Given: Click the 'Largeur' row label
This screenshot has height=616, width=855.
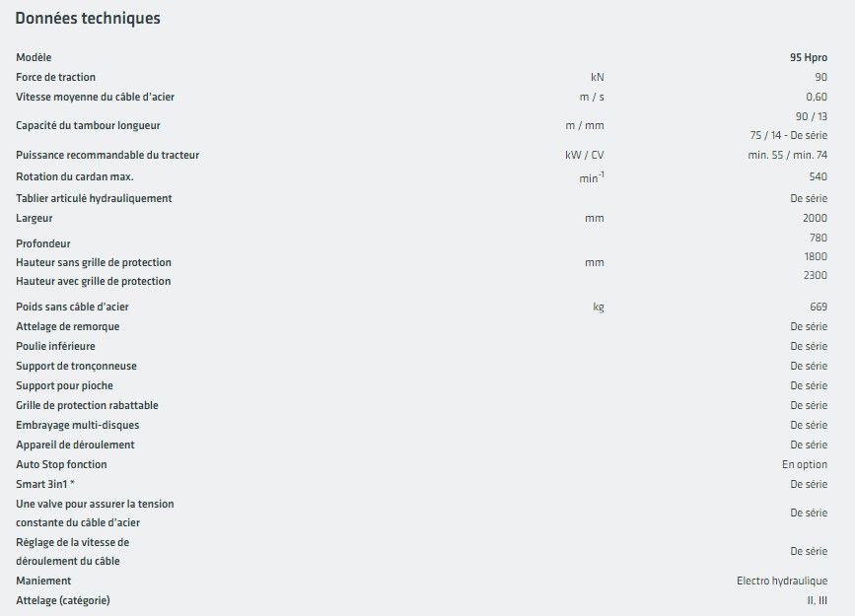Looking at the screenshot, I should pos(35,218).
